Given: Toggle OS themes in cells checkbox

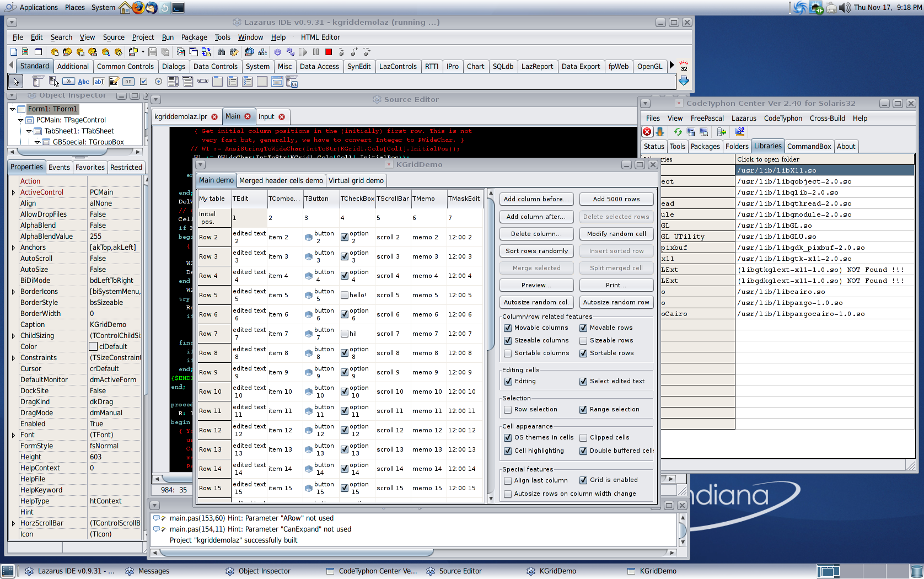Looking at the screenshot, I should pyautogui.click(x=508, y=437).
